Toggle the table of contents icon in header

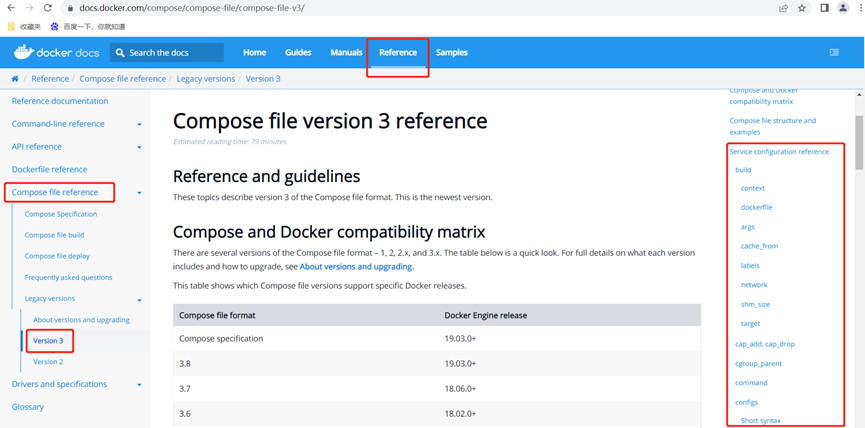click(x=834, y=52)
